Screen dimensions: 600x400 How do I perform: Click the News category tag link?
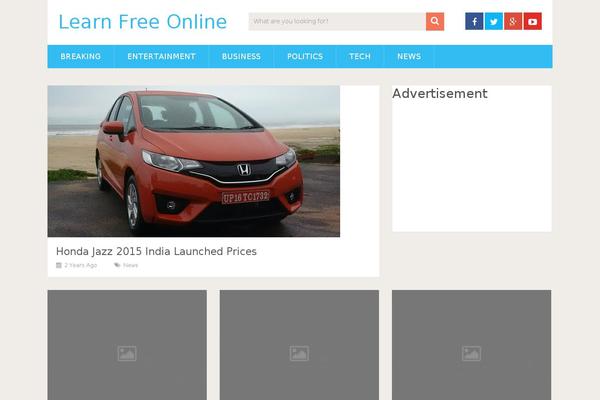pyautogui.click(x=130, y=265)
